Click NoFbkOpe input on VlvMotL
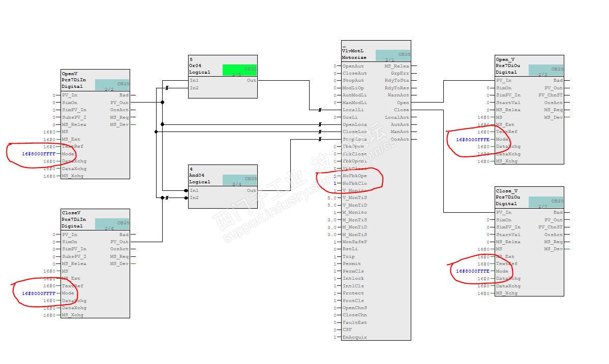 pos(355,176)
